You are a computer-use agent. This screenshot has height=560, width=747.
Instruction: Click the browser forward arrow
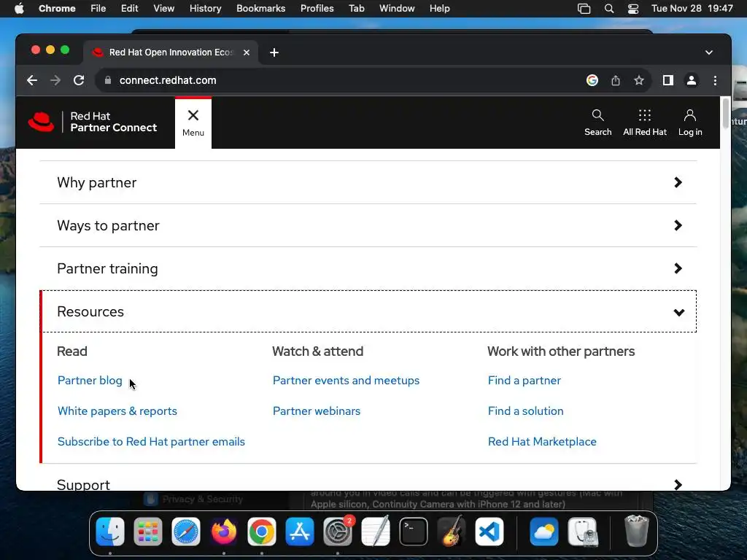[55, 80]
